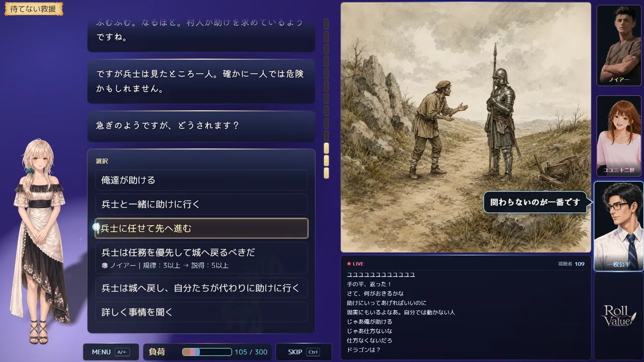Click the dialogue box about 兵士は見たところ一人
The width and height of the screenshot is (644, 362).
pos(201,81)
